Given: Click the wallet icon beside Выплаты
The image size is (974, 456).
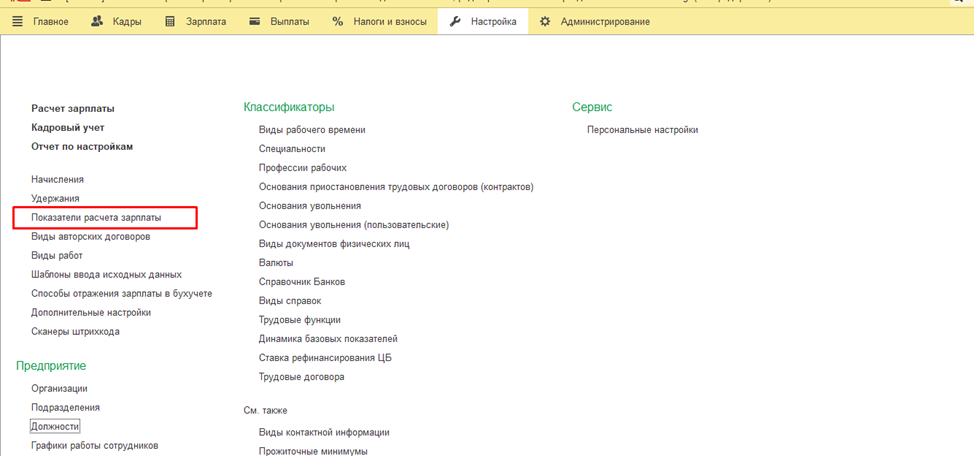Looking at the screenshot, I should click(255, 21).
